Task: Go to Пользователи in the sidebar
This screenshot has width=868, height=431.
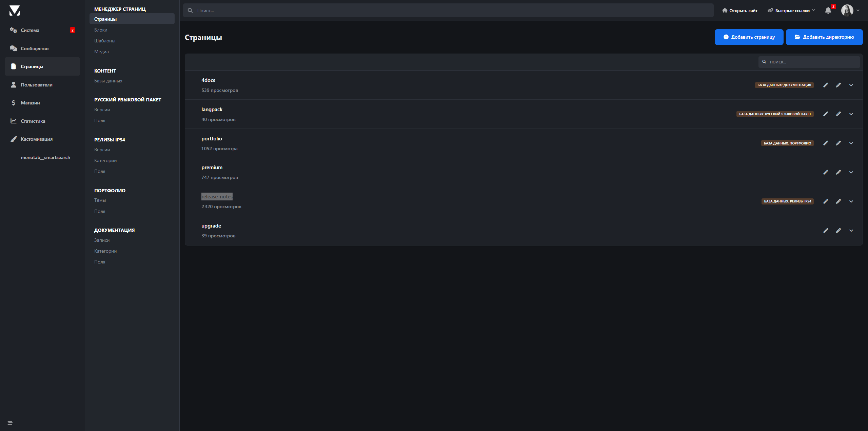Action: tap(36, 85)
